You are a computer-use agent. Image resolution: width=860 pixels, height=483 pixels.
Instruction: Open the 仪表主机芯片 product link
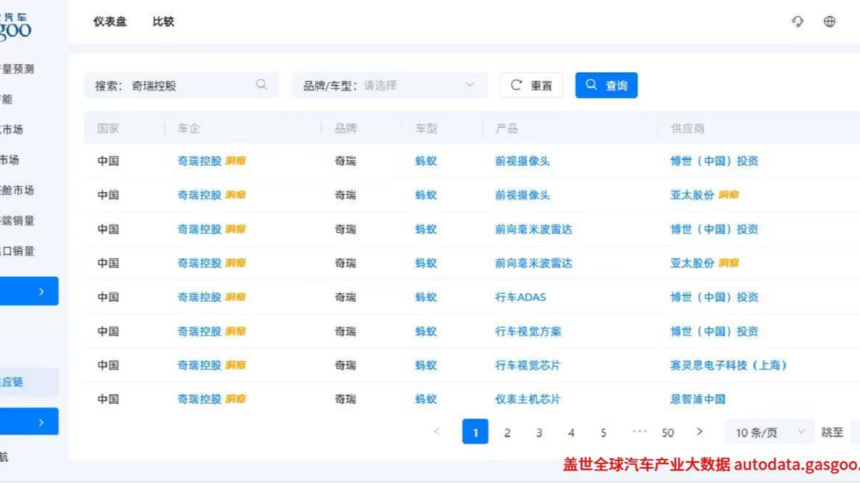[528, 399]
